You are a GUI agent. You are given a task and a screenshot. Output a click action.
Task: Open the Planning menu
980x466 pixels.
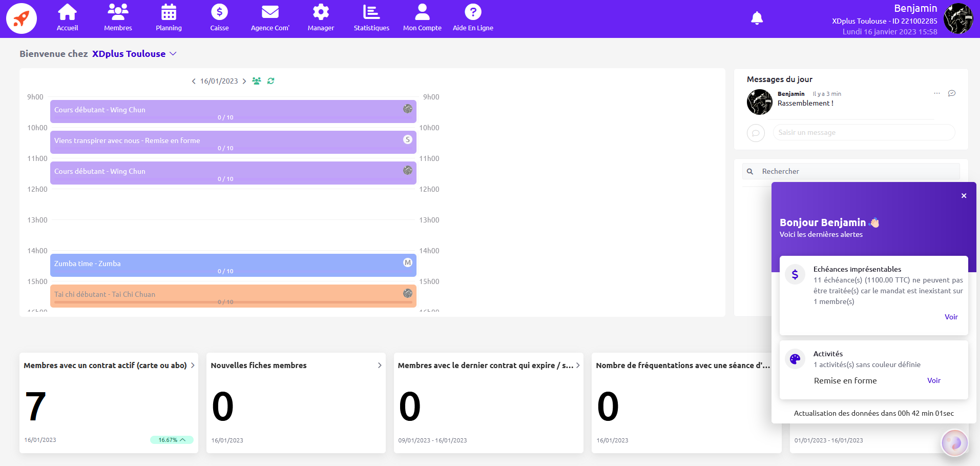coord(169,18)
